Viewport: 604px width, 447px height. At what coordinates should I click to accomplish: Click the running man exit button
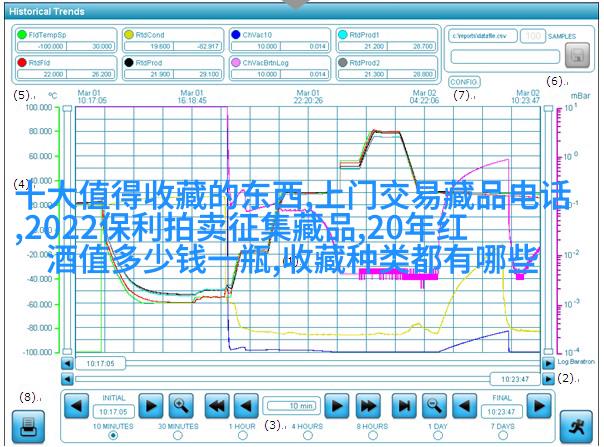click(x=576, y=427)
